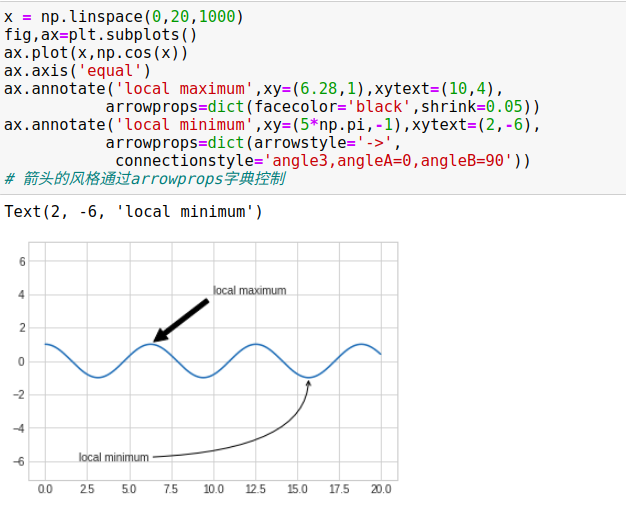Image resolution: width=626 pixels, height=512 pixels.
Task: Click the x-axis tick label 10.0
Action: coord(214,489)
